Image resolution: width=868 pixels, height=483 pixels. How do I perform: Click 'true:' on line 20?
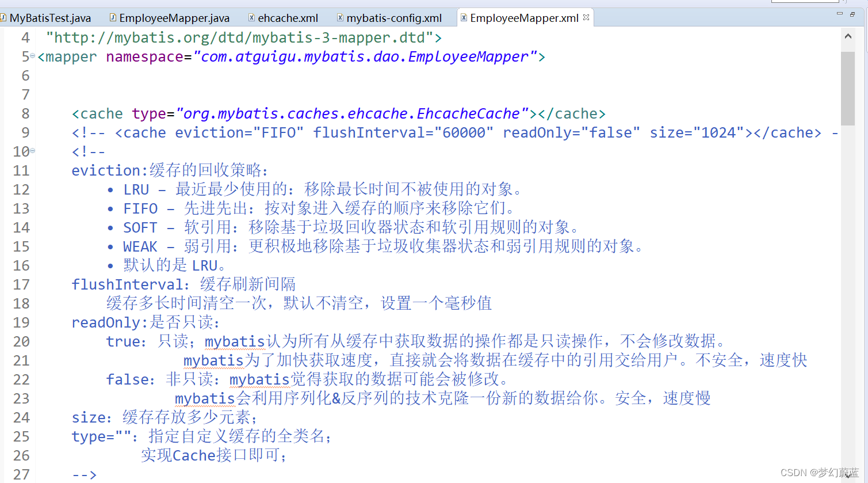(x=127, y=342)
